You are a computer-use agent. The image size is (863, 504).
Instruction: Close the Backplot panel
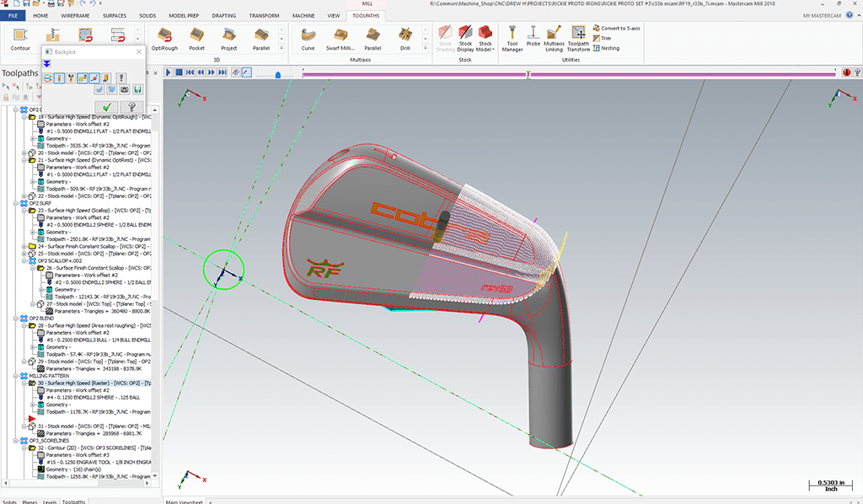[x=139, y=51]
